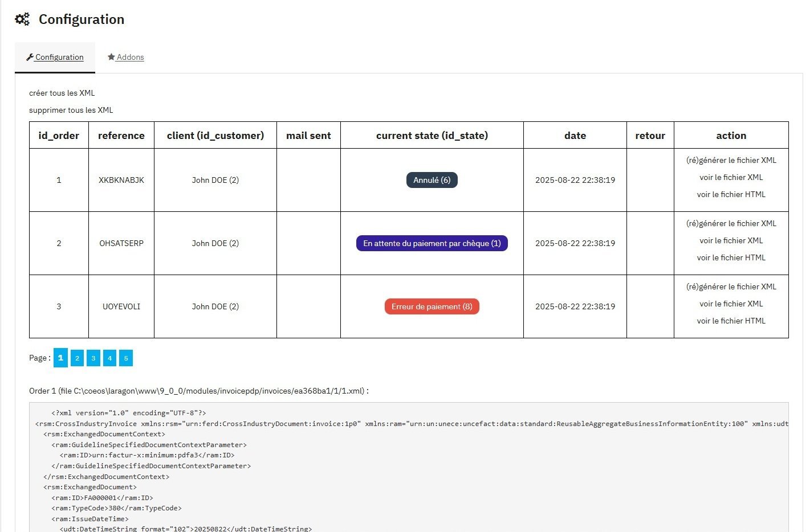Viewport: 806px width, 532px height.
Task: Click inside the XML code preview block
Action: 409,467
